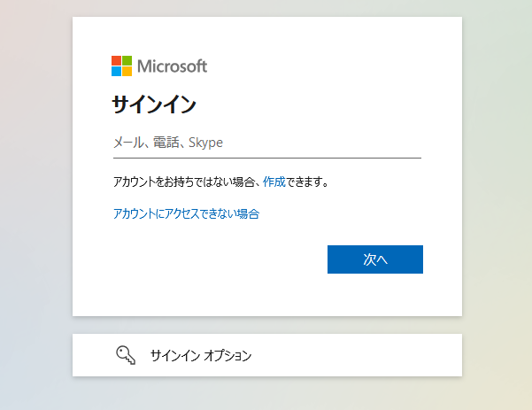Click the アカウントをお持ちではない場合 text
Screen dimensions: 532x410
tap(184, 182)
